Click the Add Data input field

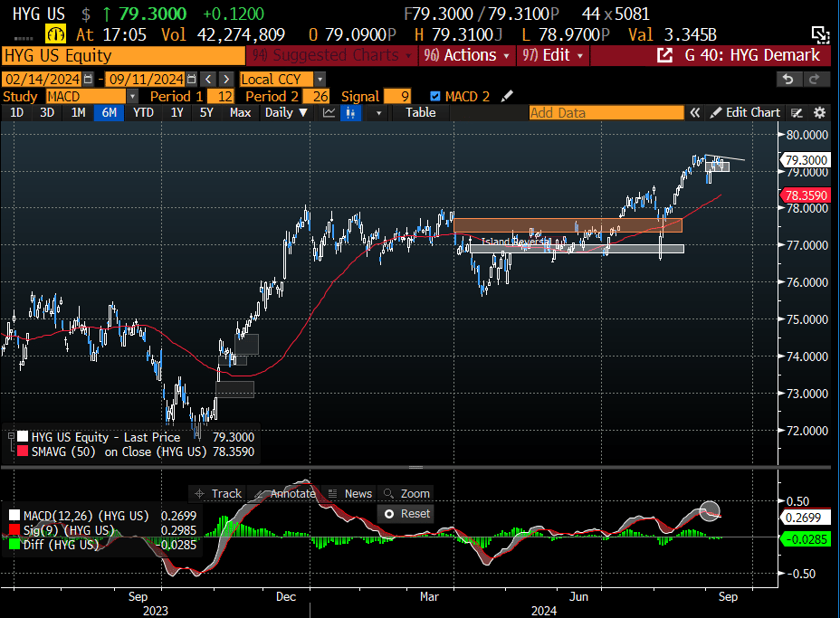coord(606,113)
